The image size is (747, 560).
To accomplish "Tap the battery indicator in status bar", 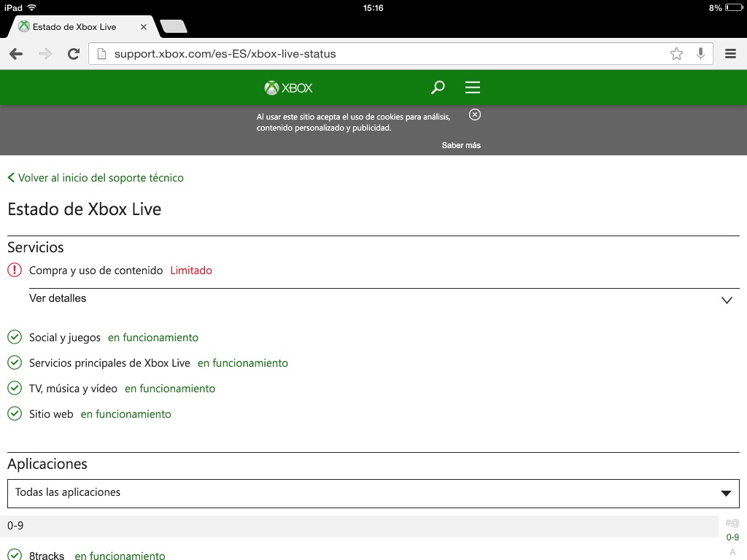I will (733, 7).
